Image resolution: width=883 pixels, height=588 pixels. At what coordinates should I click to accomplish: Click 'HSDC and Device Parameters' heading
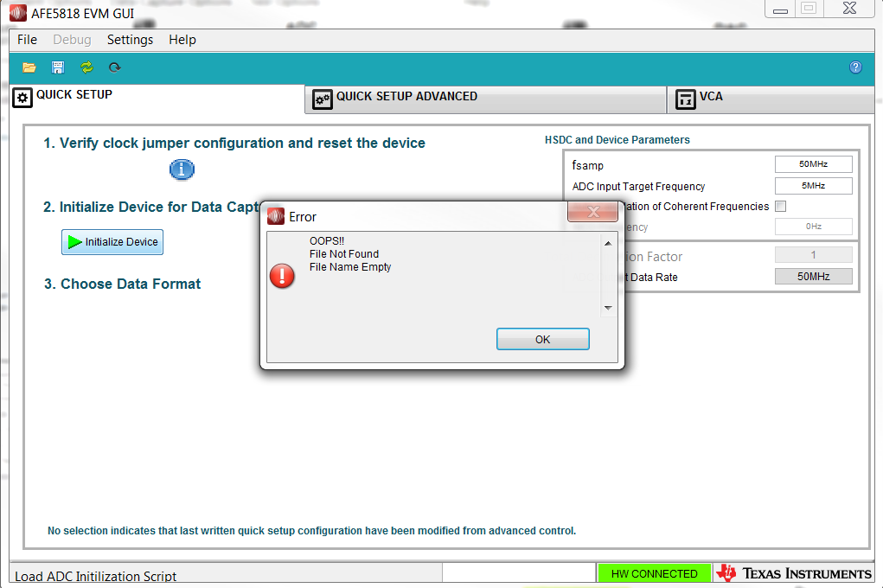[617, 140]
